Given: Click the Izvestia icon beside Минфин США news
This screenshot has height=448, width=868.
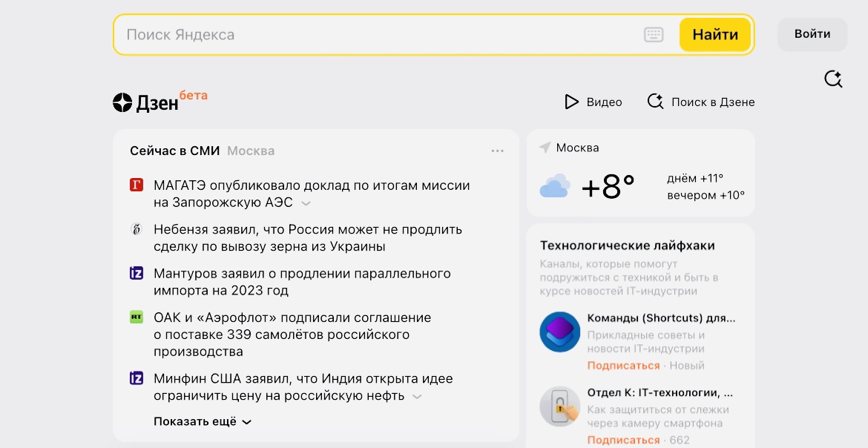Looking at the screenshot, I should pyautogui.click(x=137, y=378).
